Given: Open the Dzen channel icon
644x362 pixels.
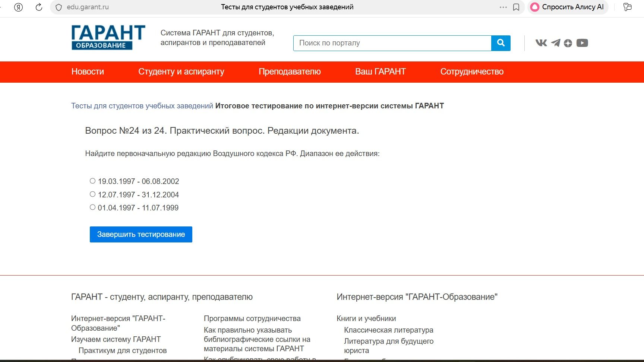Looking at the screenshot, I should [568, 43].
